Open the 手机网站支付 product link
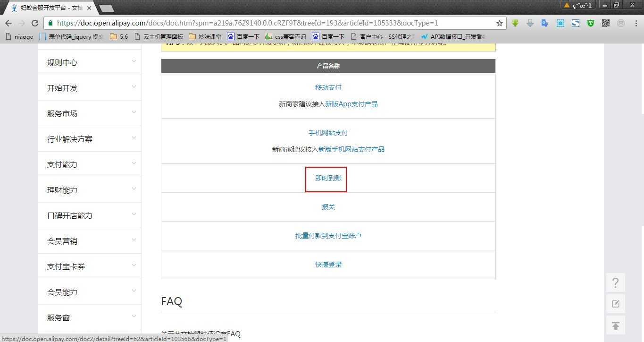Viewport: 644px width, 342px height. tap(328, 133)
